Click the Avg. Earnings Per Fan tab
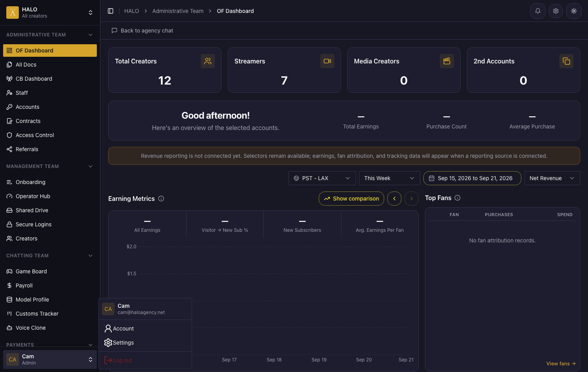Screen dimensions: 588x372 [380, 225]
